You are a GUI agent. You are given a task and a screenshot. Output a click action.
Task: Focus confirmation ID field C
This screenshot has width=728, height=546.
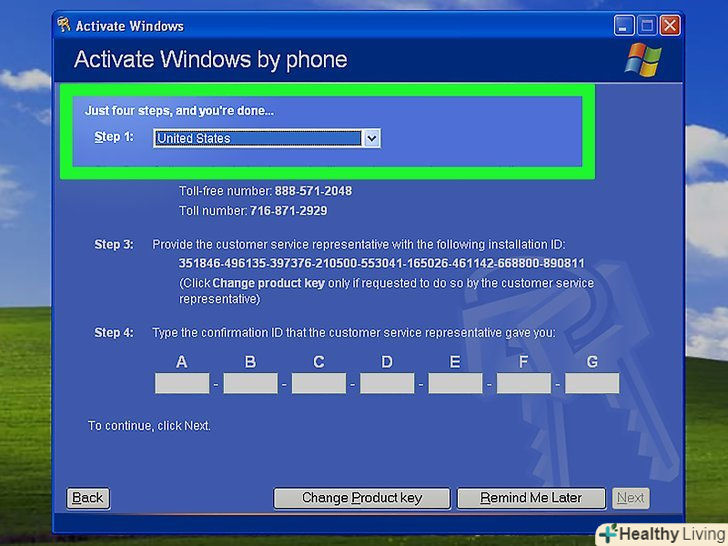click(318, 384)
